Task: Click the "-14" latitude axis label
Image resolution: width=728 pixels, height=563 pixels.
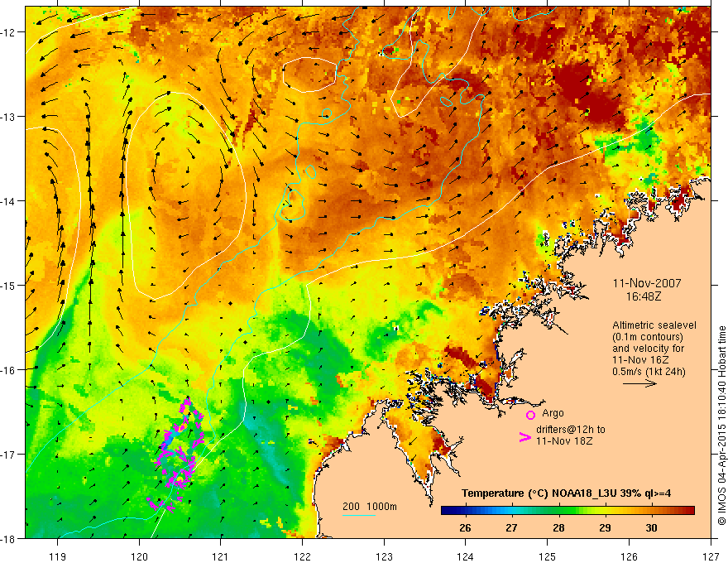Action: (9, 201)
